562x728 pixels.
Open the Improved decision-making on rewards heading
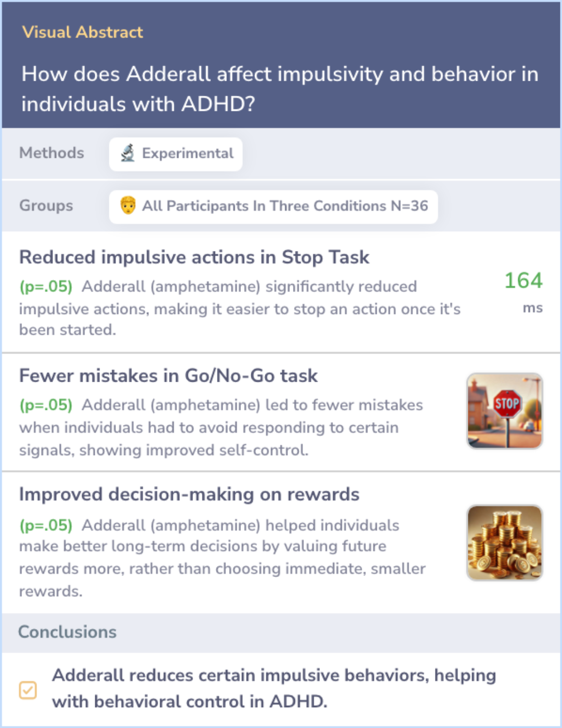(x=189, y=494)
